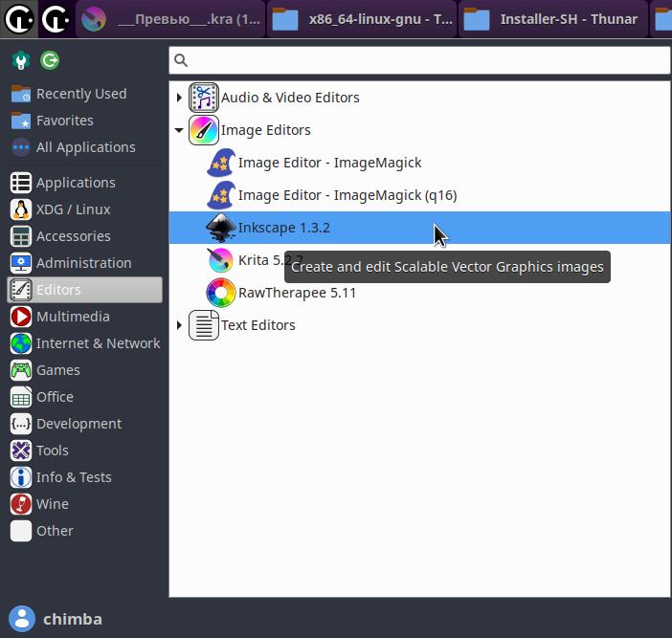
Task: Click the first panel menu logo button
Action: click(19, 19)
